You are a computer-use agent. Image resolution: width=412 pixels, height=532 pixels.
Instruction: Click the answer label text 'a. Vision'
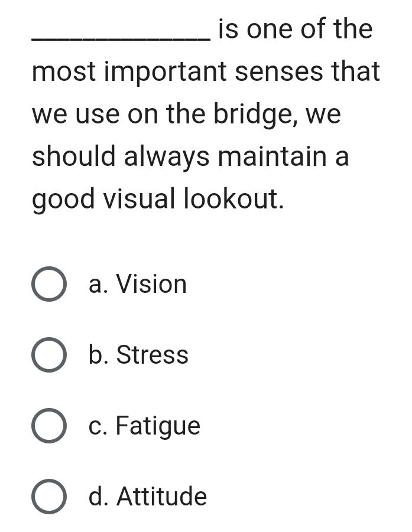click(x=138, y=283)
